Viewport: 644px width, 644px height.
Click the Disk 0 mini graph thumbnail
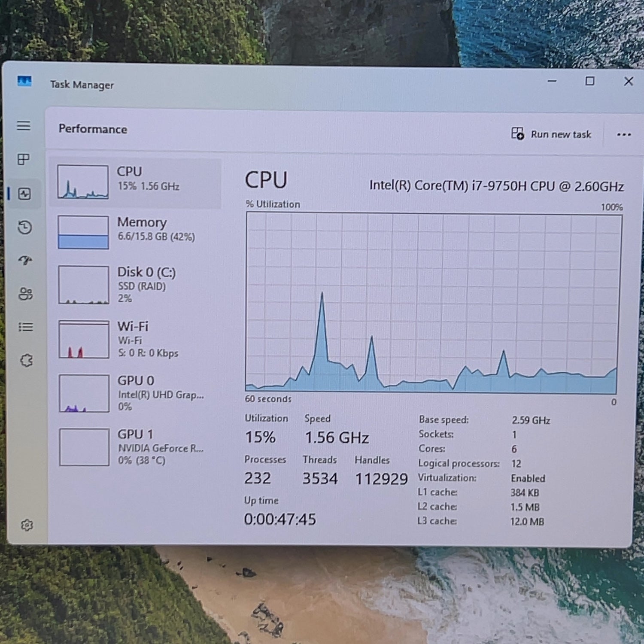coord(84,285)
